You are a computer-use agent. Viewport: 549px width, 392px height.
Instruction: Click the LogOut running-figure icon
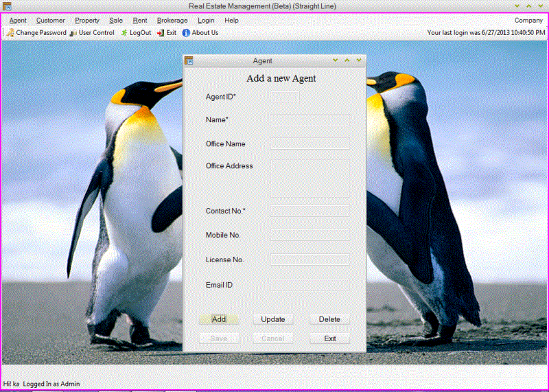(x=124, y=33)
